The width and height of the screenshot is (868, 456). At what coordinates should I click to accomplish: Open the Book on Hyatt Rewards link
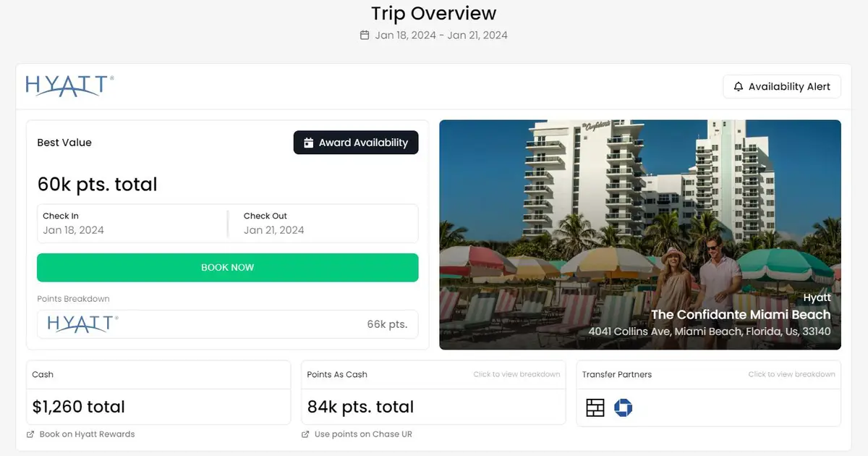pos(87,434)
